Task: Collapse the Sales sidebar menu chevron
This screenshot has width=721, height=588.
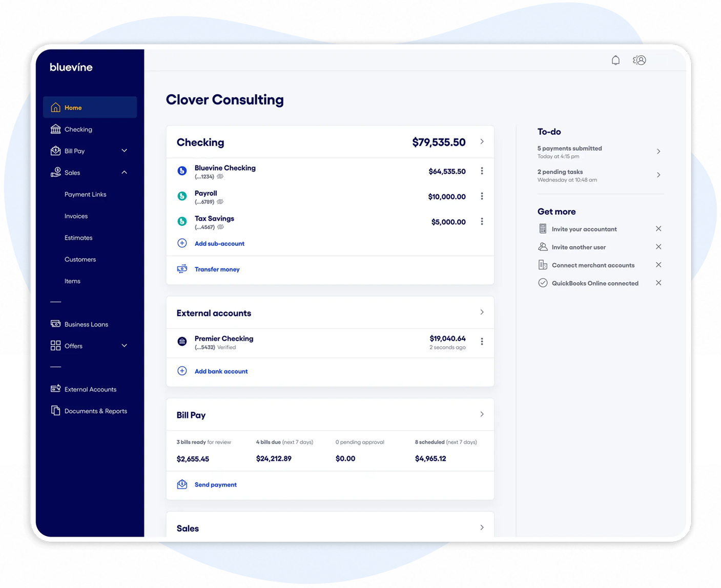Action: pyautogui.click(x=124, y=173)
